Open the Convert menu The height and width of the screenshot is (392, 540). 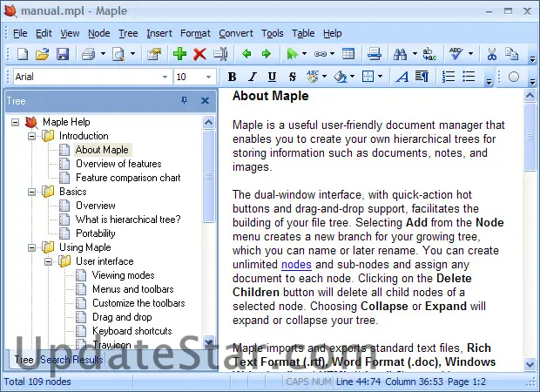pos(236,33)
